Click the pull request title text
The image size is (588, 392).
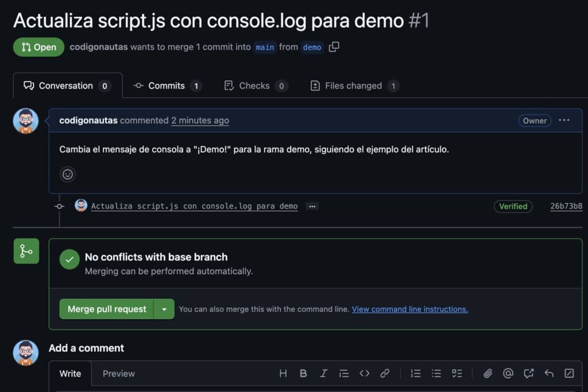208,20
